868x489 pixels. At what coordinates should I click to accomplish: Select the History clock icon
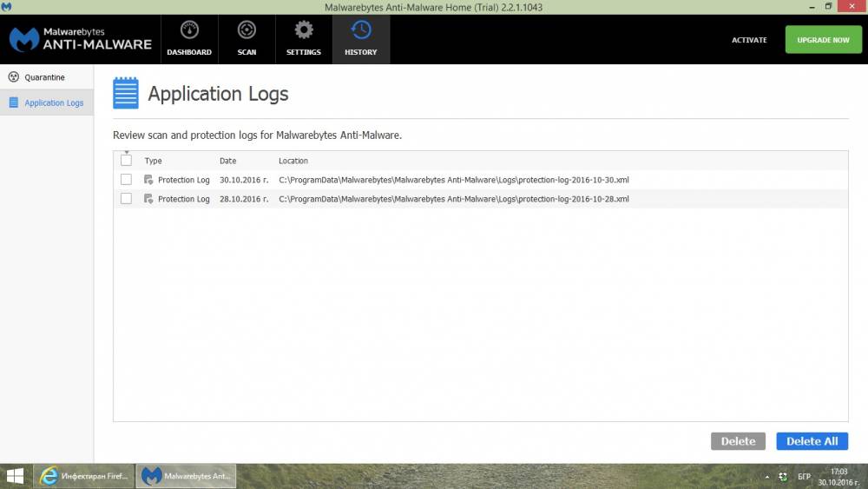[x=361, y=30]
